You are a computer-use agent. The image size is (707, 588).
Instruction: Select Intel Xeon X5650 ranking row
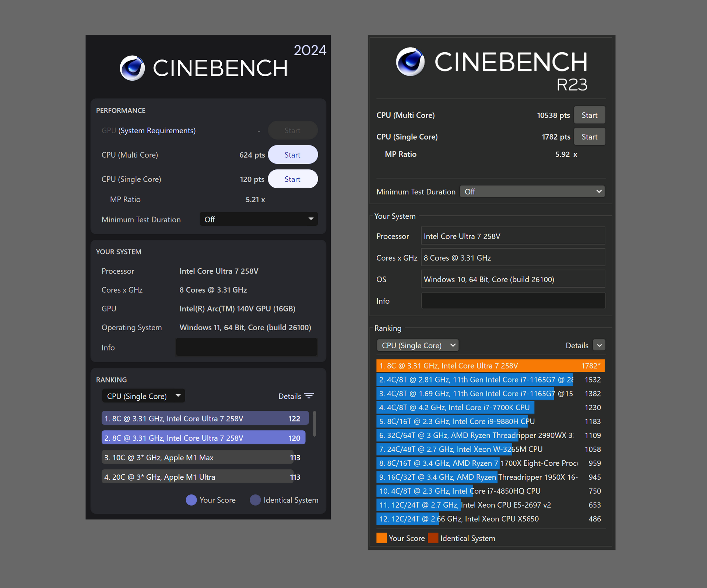pyautogui.click(x=490, y=519)
